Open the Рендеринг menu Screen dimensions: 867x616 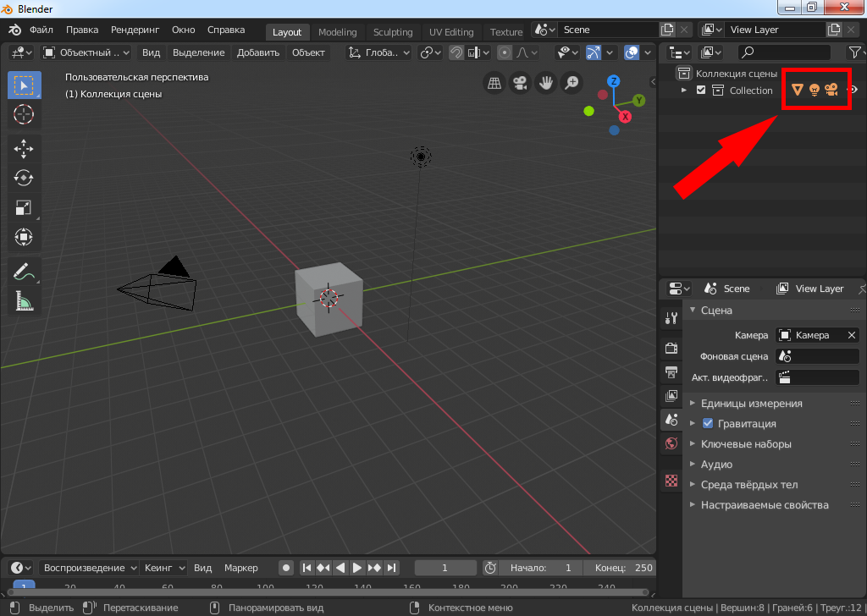pos(135,30)
